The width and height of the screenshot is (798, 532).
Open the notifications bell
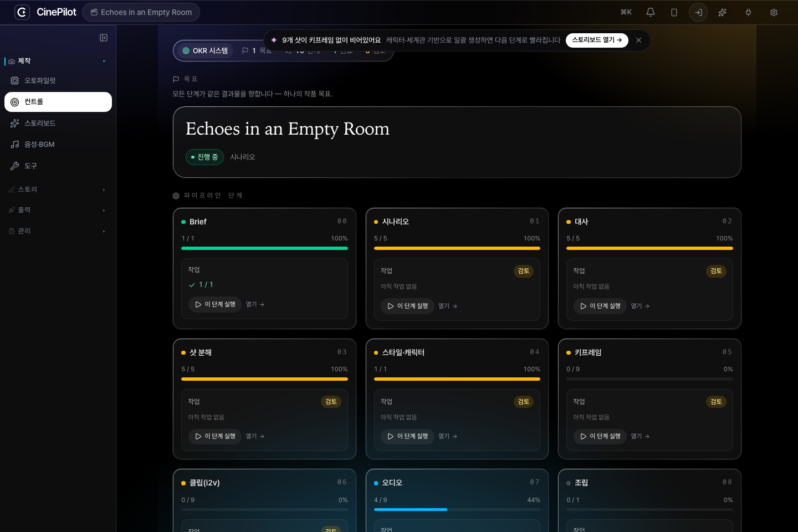click(x=651, y=12)
